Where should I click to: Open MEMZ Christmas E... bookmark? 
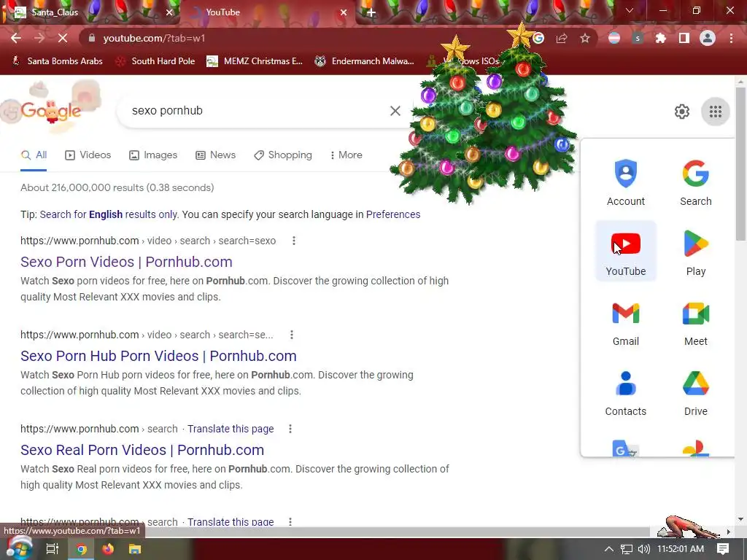[255, 61]
